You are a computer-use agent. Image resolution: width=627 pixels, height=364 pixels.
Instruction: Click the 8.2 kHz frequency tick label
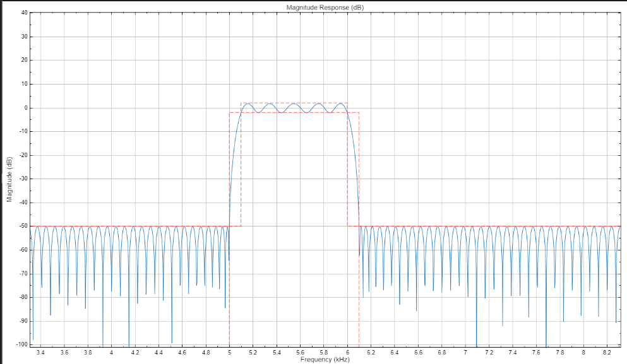pyautogui.click(x=607, y=352)
